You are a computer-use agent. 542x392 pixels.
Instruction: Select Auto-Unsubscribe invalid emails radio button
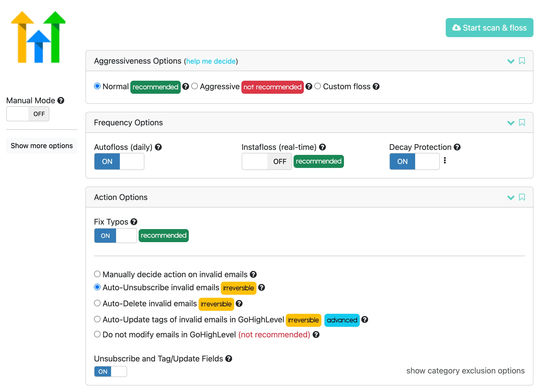coord(97,287)
